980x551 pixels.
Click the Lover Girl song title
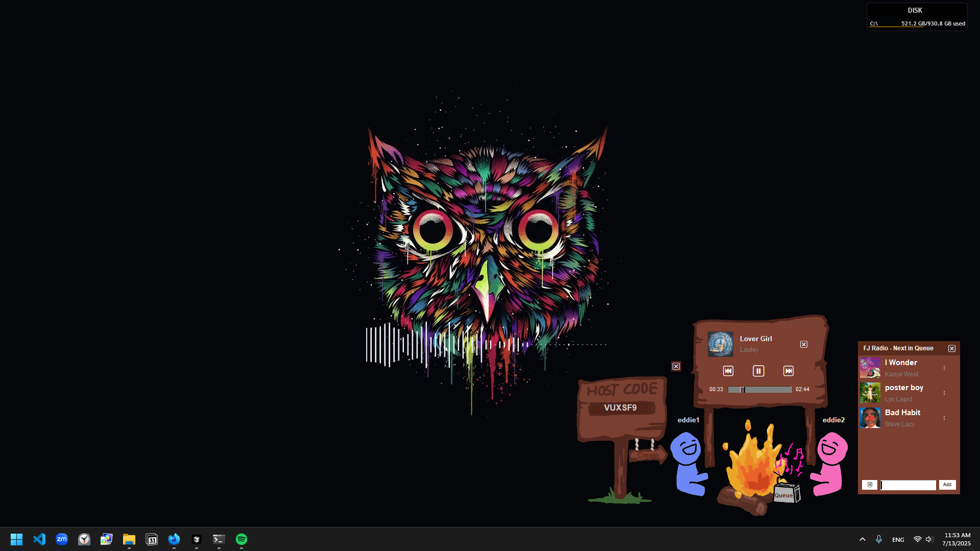(x=756, y=339)
